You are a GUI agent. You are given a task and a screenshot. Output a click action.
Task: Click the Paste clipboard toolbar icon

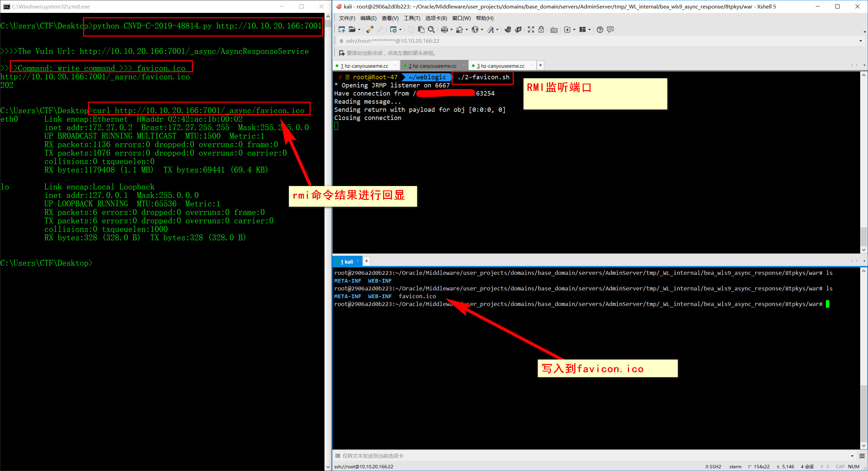421,30
